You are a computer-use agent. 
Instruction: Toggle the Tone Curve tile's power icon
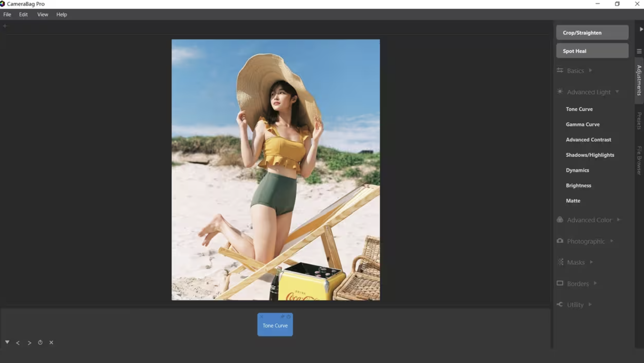(289, 317)
